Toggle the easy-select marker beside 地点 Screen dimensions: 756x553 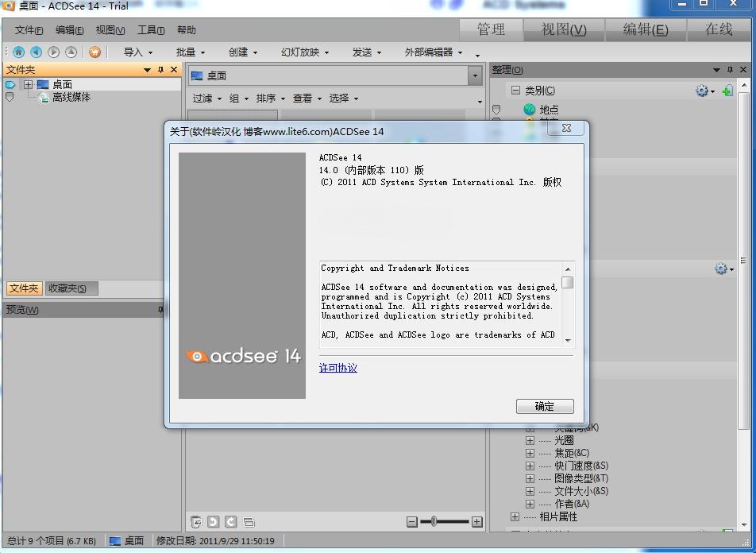point(496,110)
